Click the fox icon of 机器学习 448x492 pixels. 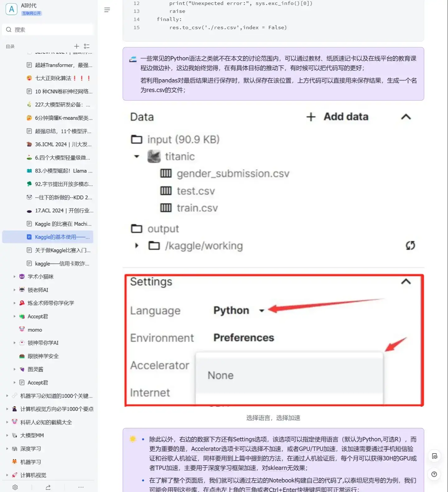(x=14, y=462)
